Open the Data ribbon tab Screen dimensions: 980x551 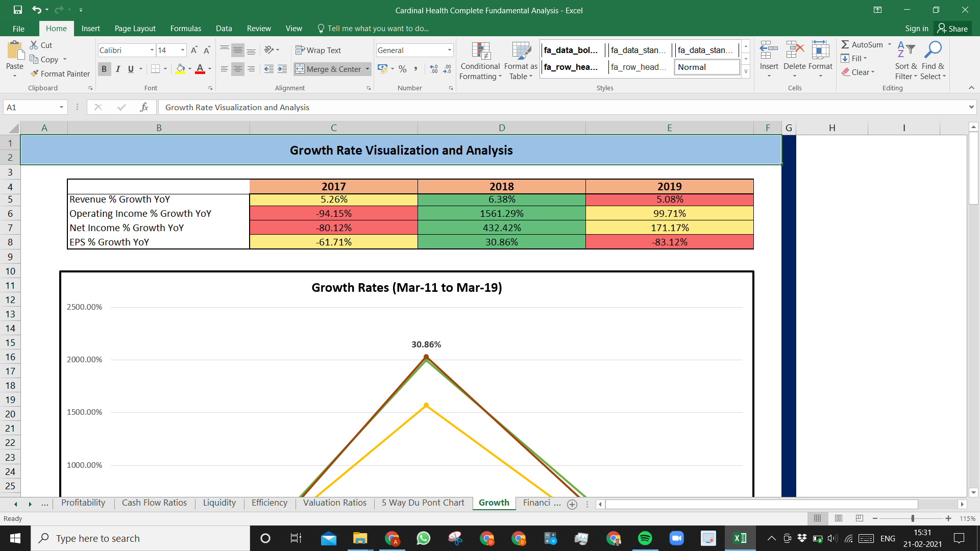pos(224,29)
